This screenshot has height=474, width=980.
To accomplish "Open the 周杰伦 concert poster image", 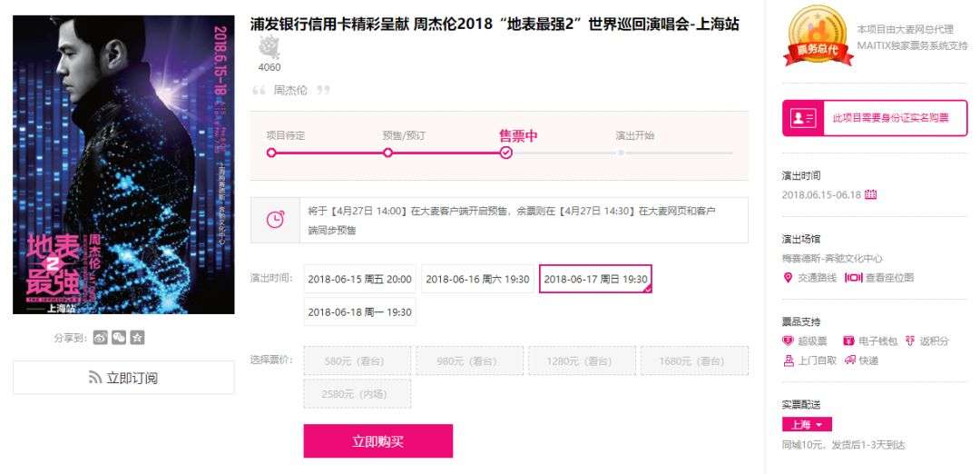I will 123,165.
